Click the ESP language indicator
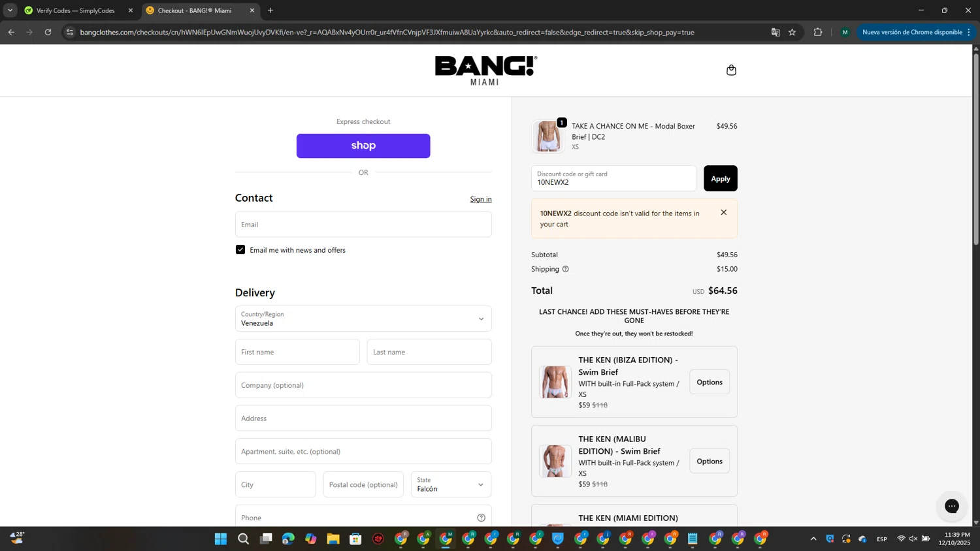 (x=882, y=539)
